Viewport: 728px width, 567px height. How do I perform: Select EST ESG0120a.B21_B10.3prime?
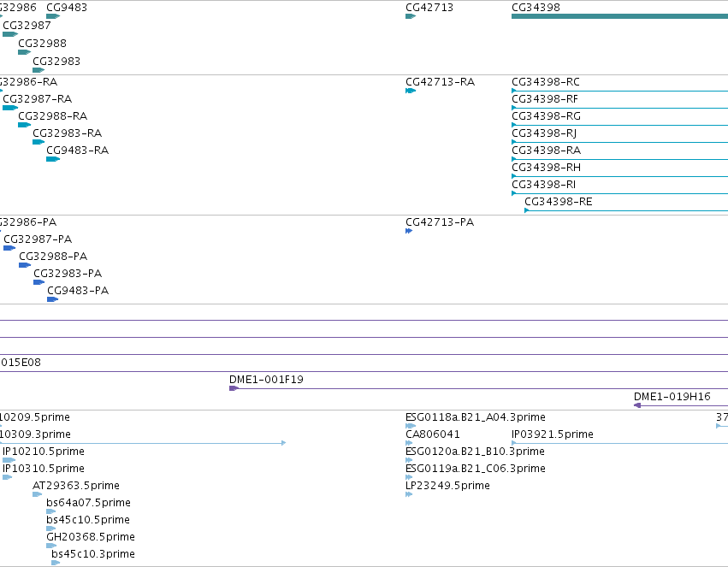409,460
